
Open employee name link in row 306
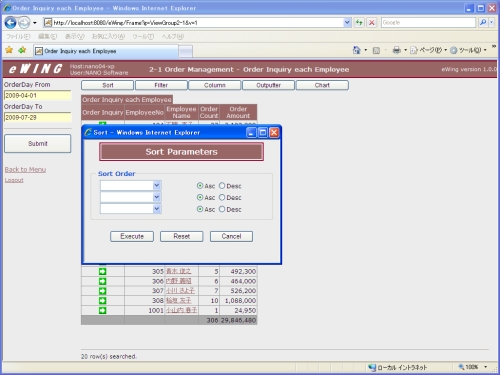pyautogui.click(x=179, y=281)
